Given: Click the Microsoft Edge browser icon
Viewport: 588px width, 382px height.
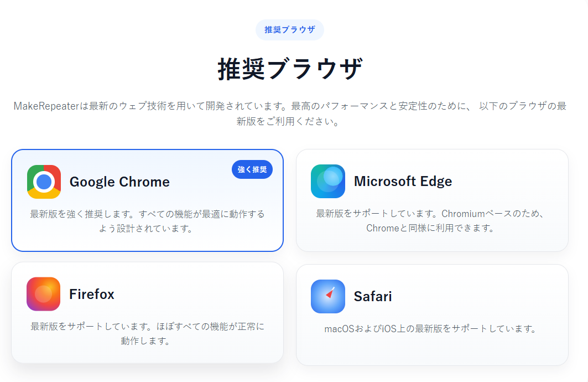Looking at the screenshot, I should pos(327,182).
